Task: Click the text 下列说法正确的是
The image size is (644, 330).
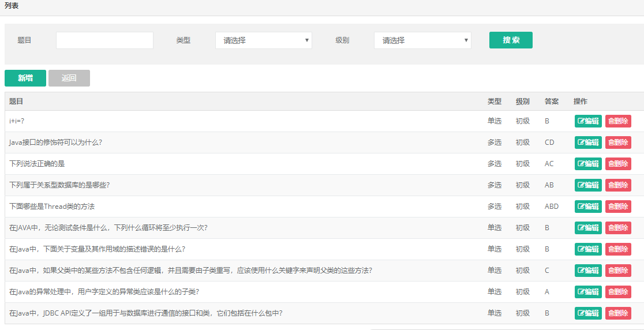Action: pyautogui.click(x=37, y=164)
